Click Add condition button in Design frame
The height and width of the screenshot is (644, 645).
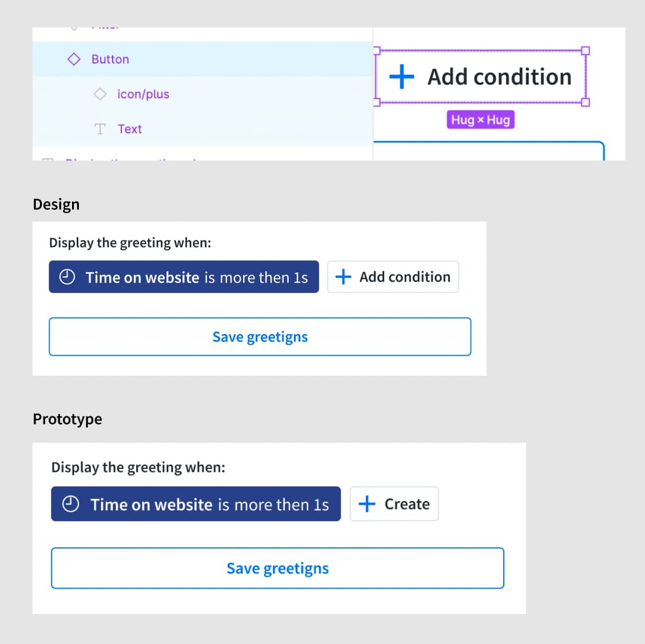pos(393,277)
